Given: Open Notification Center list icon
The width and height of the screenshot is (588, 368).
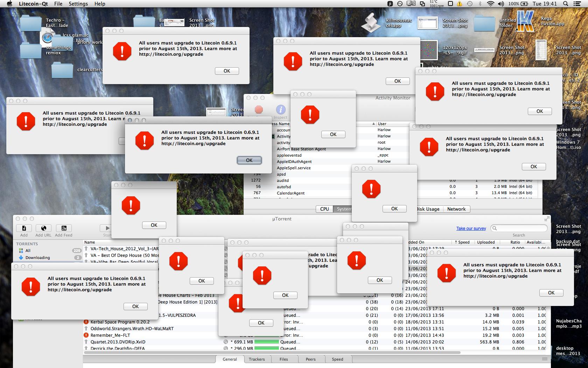Looking at the screenshot, I should click(x=578, y=4).
